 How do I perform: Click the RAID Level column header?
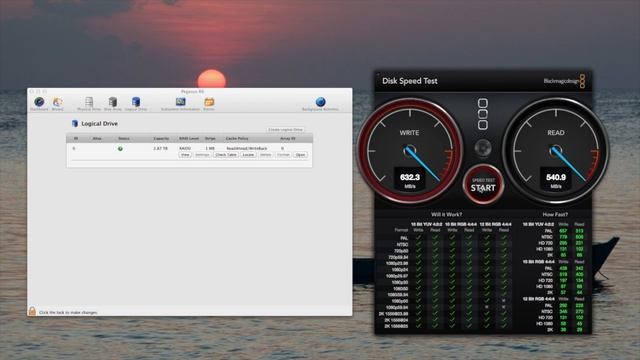189,139
